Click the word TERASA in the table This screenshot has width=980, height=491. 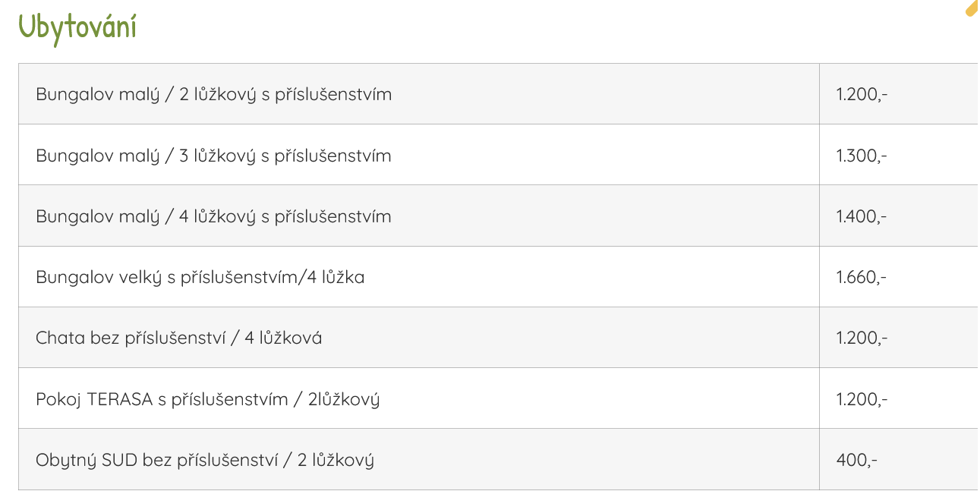[x=120, y=399]
